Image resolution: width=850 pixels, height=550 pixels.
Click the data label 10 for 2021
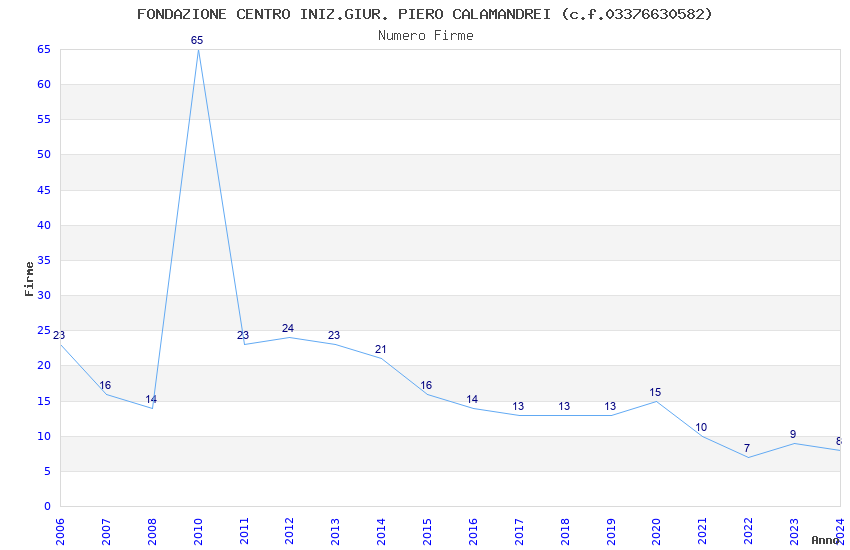pos(701,428)
